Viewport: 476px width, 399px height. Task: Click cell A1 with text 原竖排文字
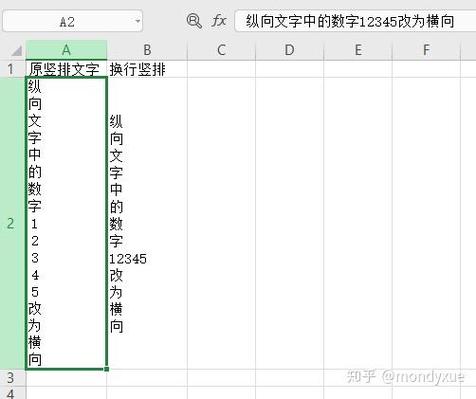[66, 69]
